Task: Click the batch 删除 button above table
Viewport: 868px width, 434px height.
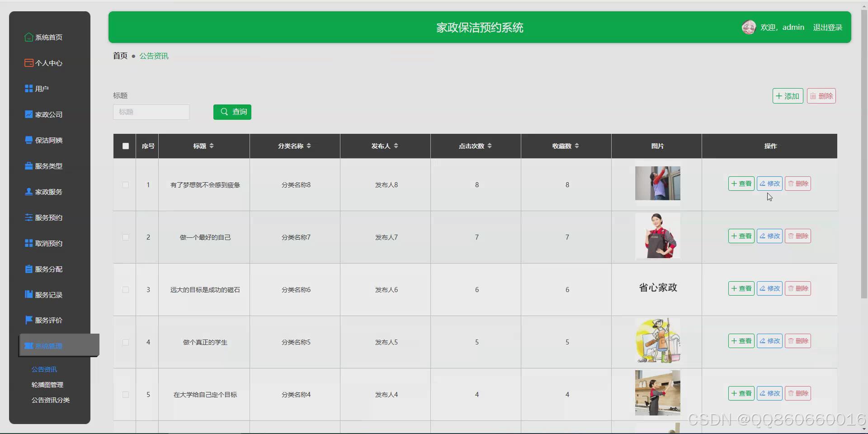Action: pos(821,96)
